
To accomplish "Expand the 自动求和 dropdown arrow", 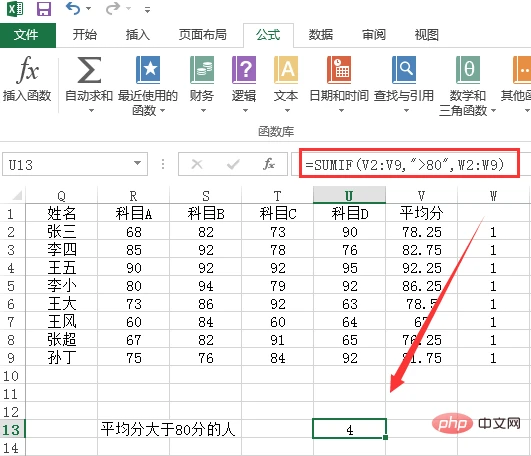I will coord(91,110).
